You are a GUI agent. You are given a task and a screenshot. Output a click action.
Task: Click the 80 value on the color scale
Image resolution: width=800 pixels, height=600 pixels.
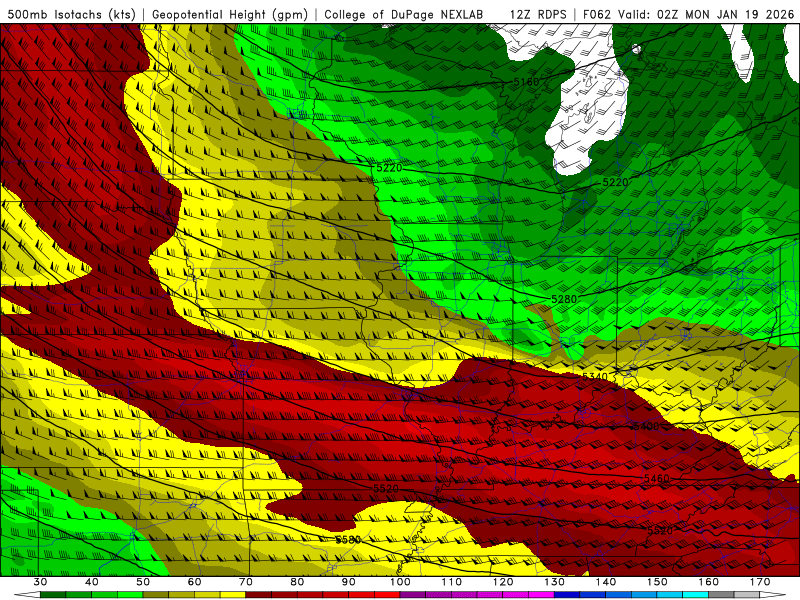pos(297,582)
